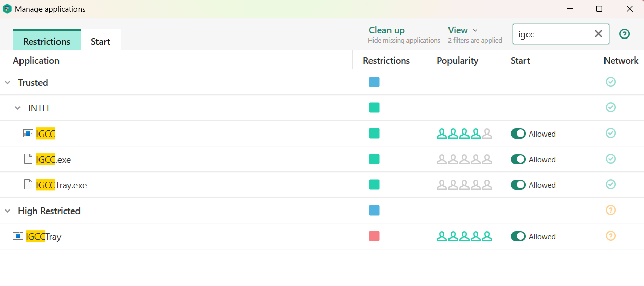Toggle the Allowed switch for High Restricted IGCCTray
Screen dimensions: 644x286
(518, 236)
